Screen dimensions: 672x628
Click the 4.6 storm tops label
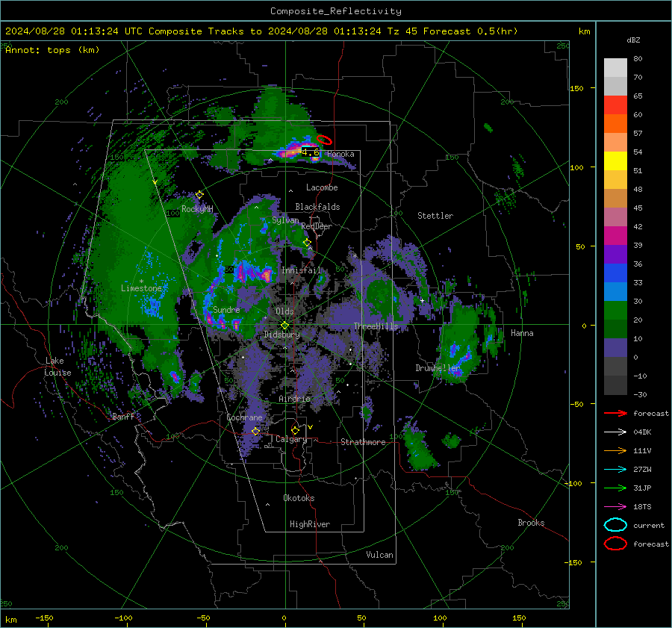pos(311,152)
